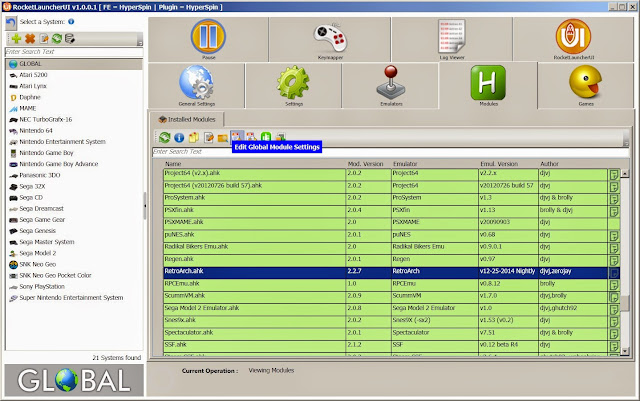This screenshot has width=640, height=401.
Task: Open the RocketLauncherUI section
Action: [573, 39]
